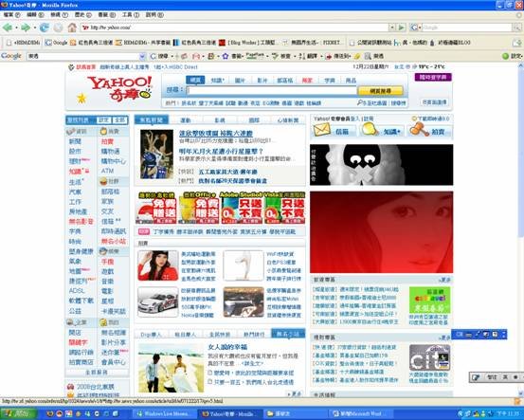
Task: Switch to the 運動 news tab
Action: click(186, 120)
